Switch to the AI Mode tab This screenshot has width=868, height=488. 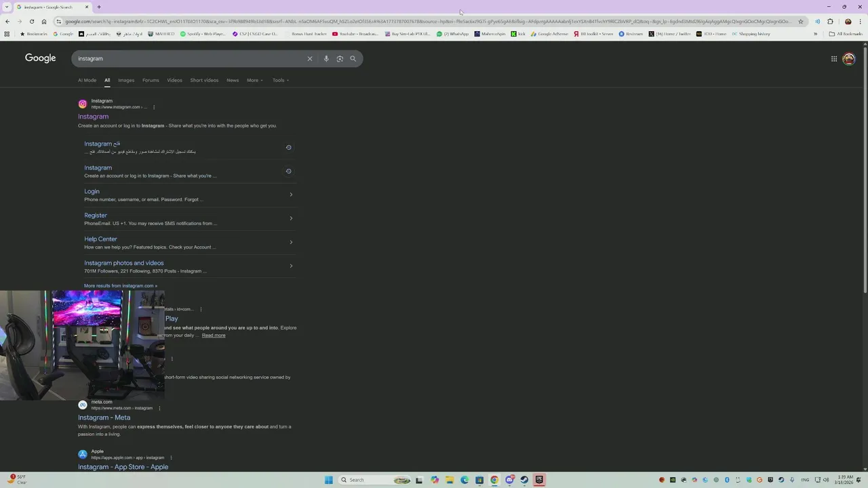87,80
